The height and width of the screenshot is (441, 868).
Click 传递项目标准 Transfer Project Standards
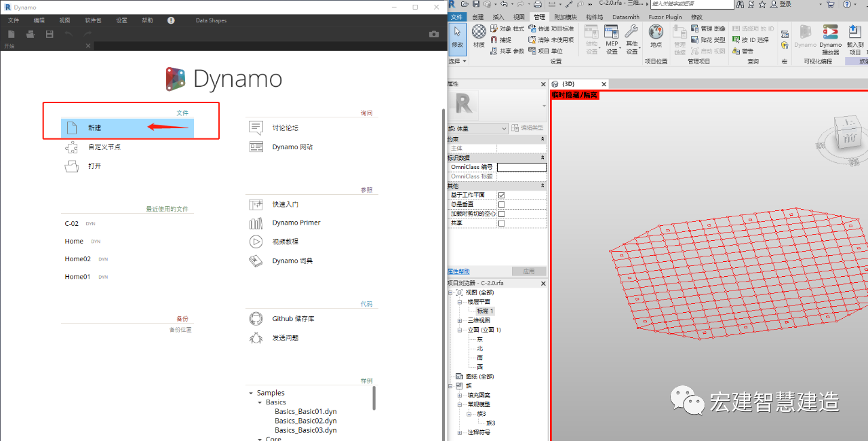coord(551,28)
